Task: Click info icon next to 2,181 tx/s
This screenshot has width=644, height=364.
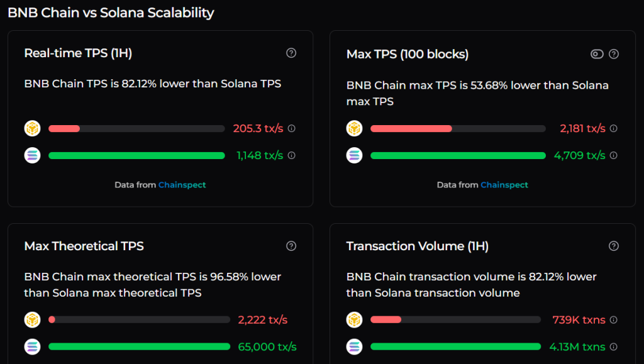Action: 614,128
